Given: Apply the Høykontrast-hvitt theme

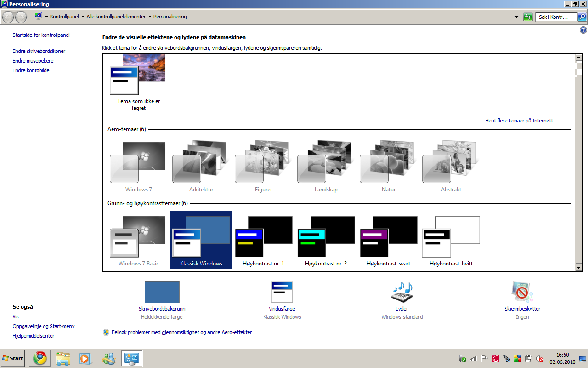Looking at the screenshot, I should click(x=451, y=241).
